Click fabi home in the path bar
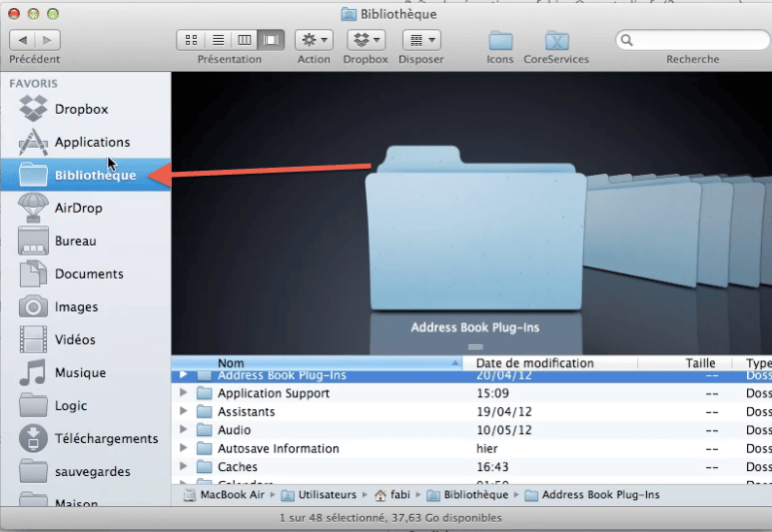 392,495
